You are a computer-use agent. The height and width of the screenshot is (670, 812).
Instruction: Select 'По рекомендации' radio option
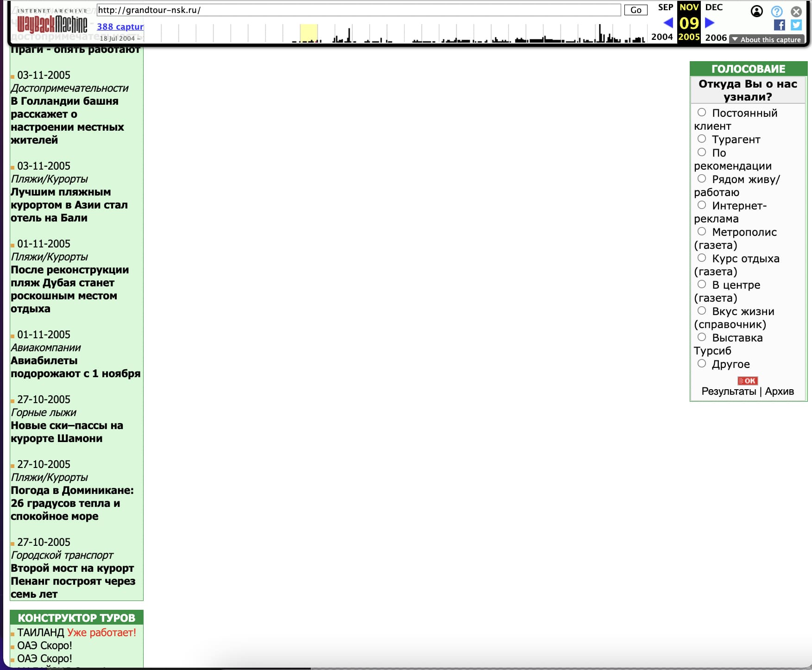click(702, 152)
